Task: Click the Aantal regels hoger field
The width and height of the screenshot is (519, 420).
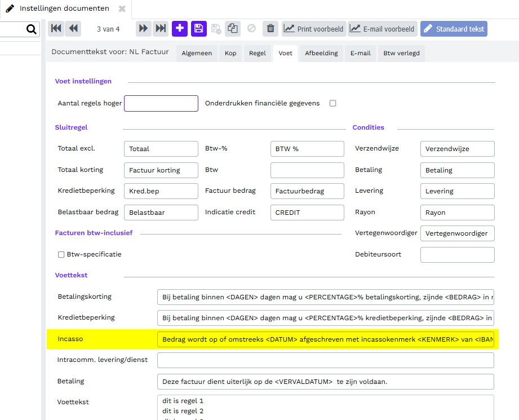Action: [x=161, y=103]
